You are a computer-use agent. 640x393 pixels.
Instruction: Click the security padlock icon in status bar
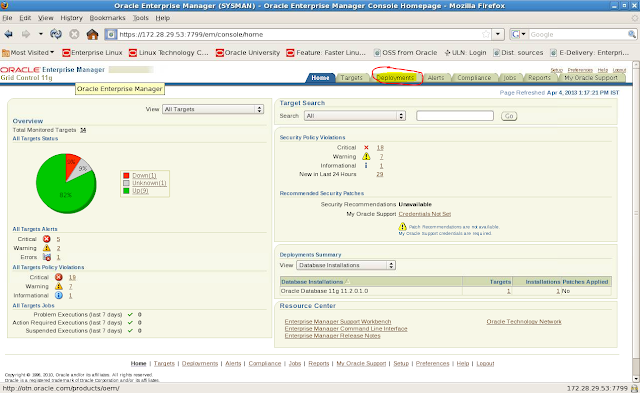[634, 388]
